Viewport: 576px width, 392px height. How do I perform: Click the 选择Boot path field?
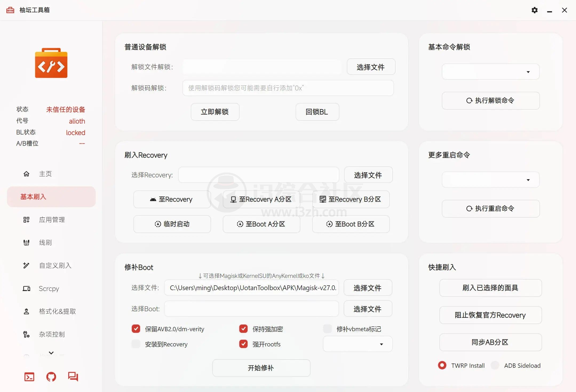tap(252, 309)
